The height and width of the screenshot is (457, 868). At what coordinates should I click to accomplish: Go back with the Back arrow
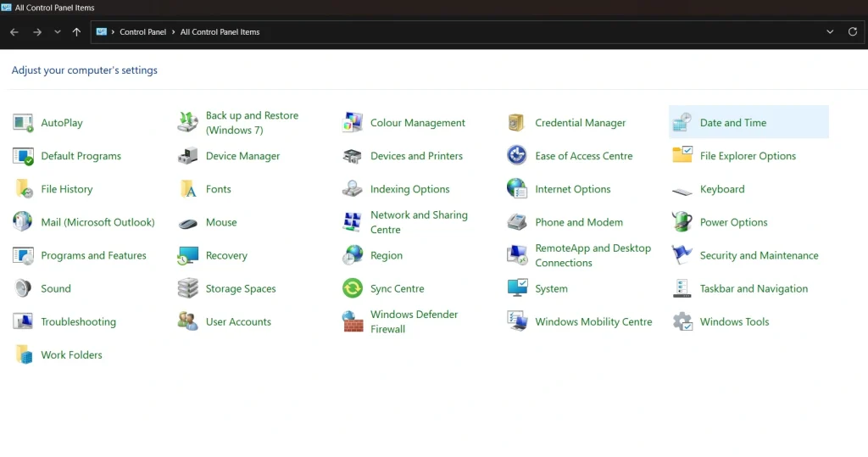coord(14,32)
